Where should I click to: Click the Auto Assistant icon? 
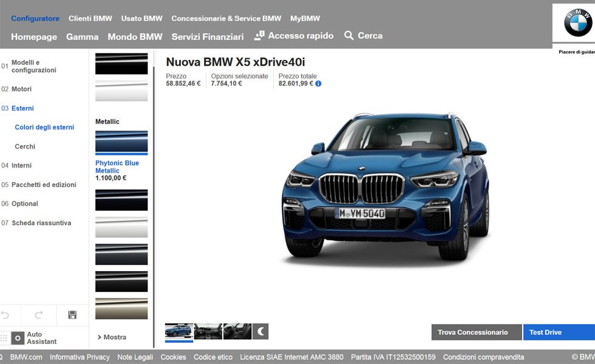tap(18, 339)
